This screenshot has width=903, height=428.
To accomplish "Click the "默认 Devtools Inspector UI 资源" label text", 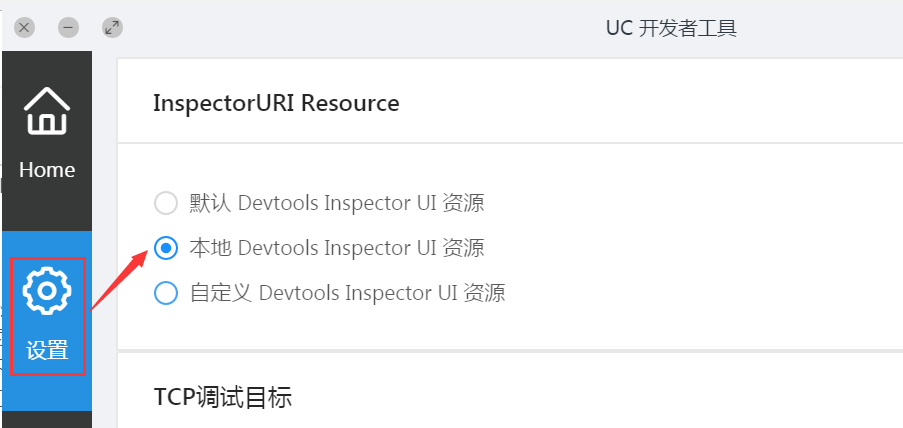I will 337,204.
